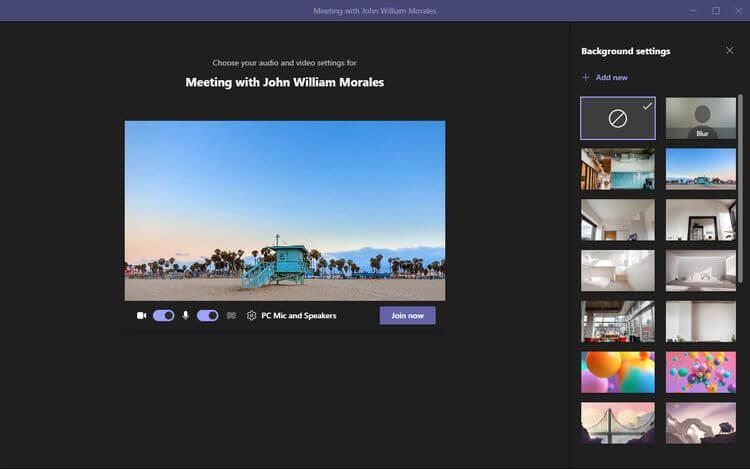Select PC Mic and Speakers audio device

point(298,316)
